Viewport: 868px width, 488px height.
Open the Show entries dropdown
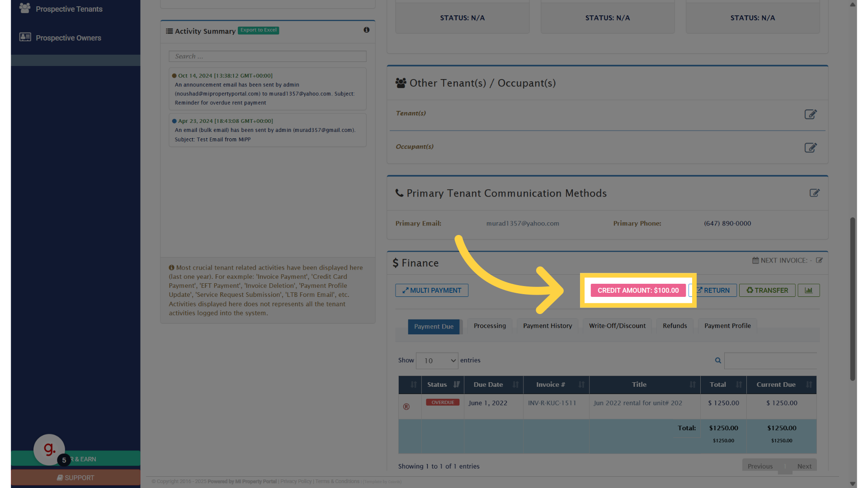(x=437, y=361)
